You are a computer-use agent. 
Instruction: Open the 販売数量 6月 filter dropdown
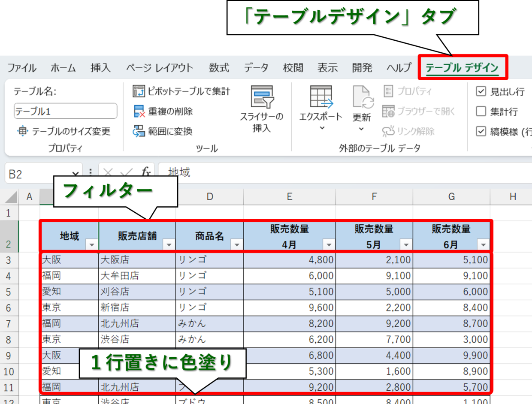484,245
